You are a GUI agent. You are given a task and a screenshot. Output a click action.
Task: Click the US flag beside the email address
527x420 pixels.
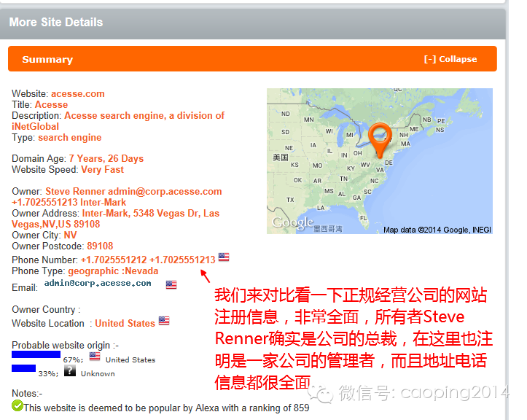tap(171, 285)
